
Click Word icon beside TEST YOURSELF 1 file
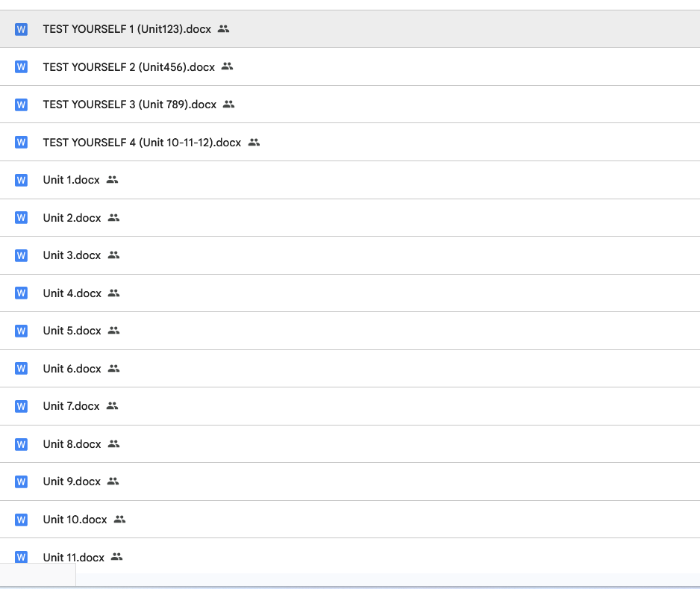[21, 29]
